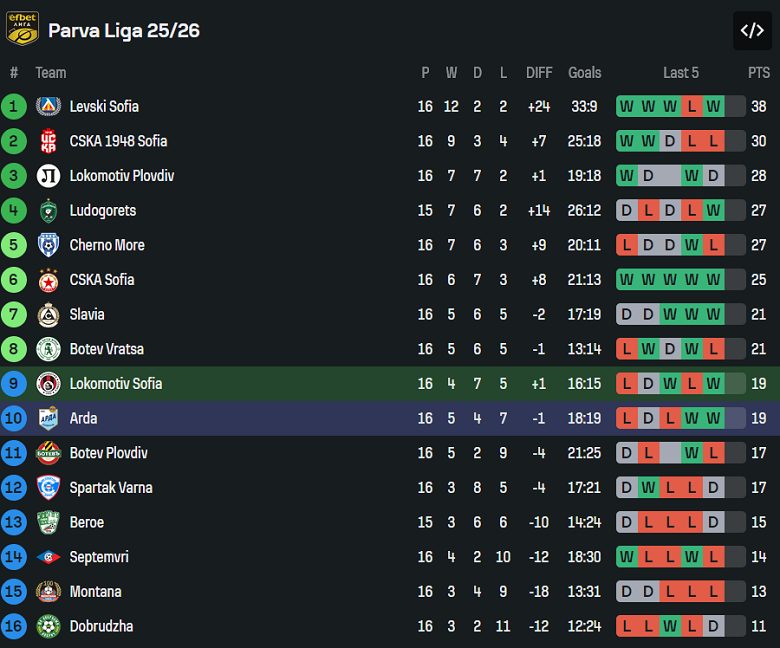
Task: Click the embed code icon button
Action: (x=752, y=31)
